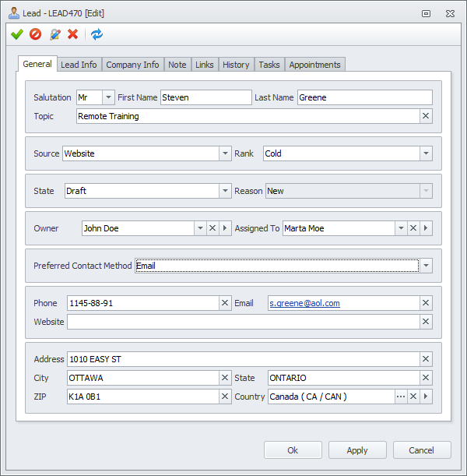Open the Appointments tab
The height and width of the screenshot is (476, 467).
pos(314,65)
